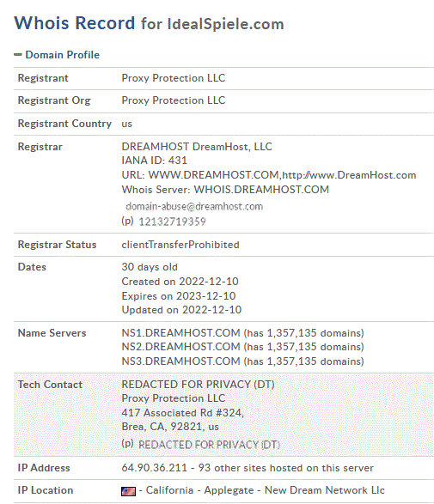Click the redacted tech contact phone image
This screenshot has height=504, width=434.
point(209,445)
